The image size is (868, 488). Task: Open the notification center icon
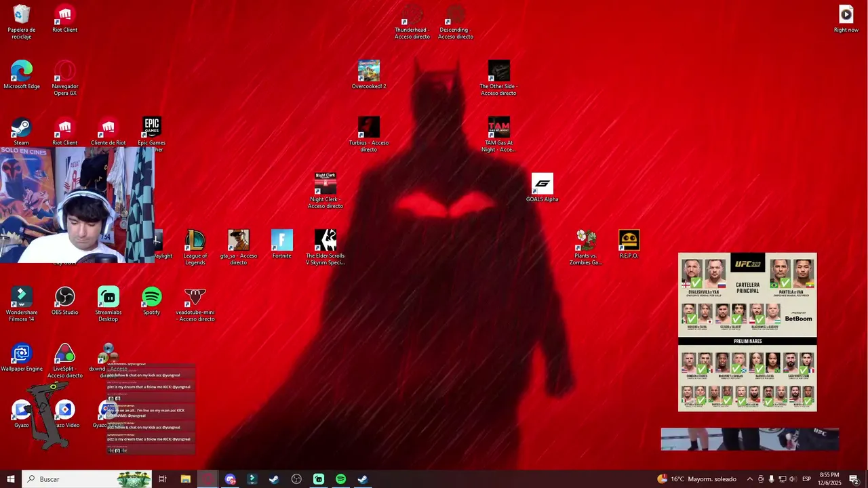[x=854, y=479]
